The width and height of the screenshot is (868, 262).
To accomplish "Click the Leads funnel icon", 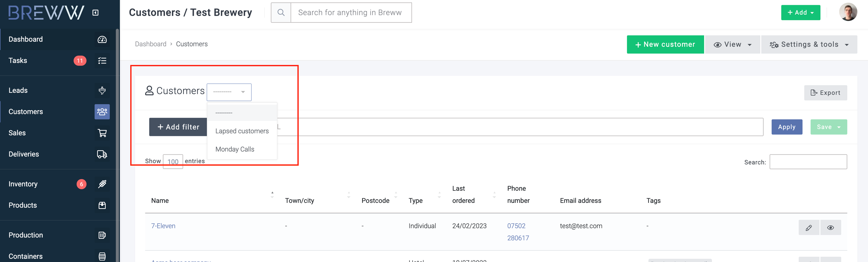I will coord(102,90).
